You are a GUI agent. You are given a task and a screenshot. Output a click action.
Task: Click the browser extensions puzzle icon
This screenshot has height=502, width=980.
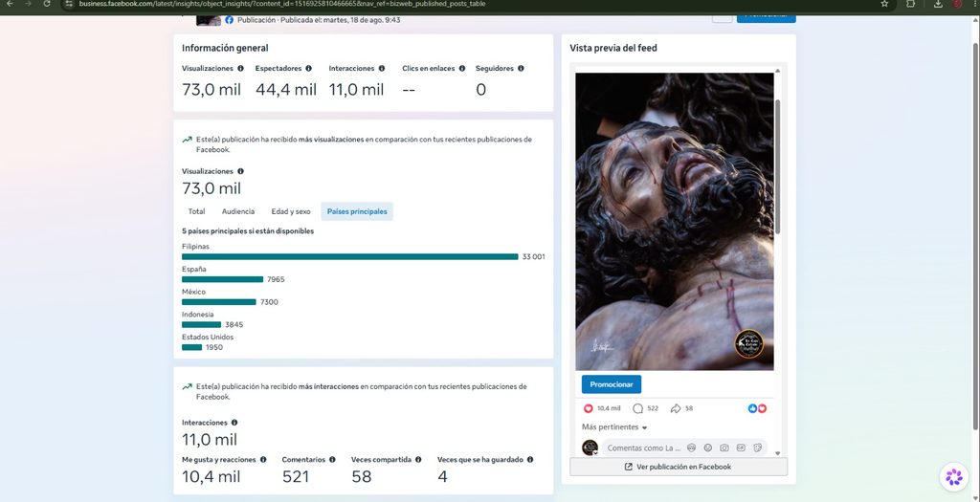click(911, 4)
